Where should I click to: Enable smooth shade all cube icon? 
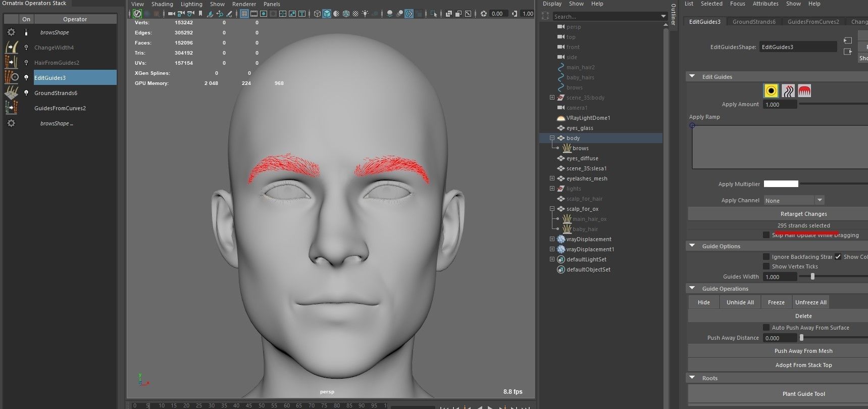point(327,14)
